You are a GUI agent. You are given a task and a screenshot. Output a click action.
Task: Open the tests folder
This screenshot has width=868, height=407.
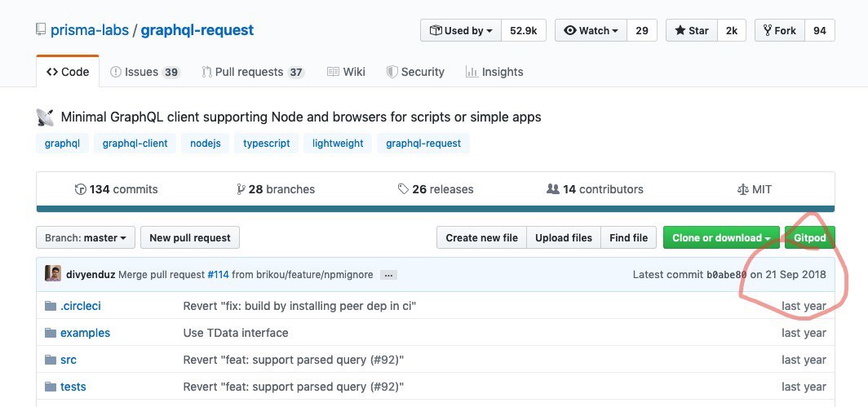click(73, 387)
